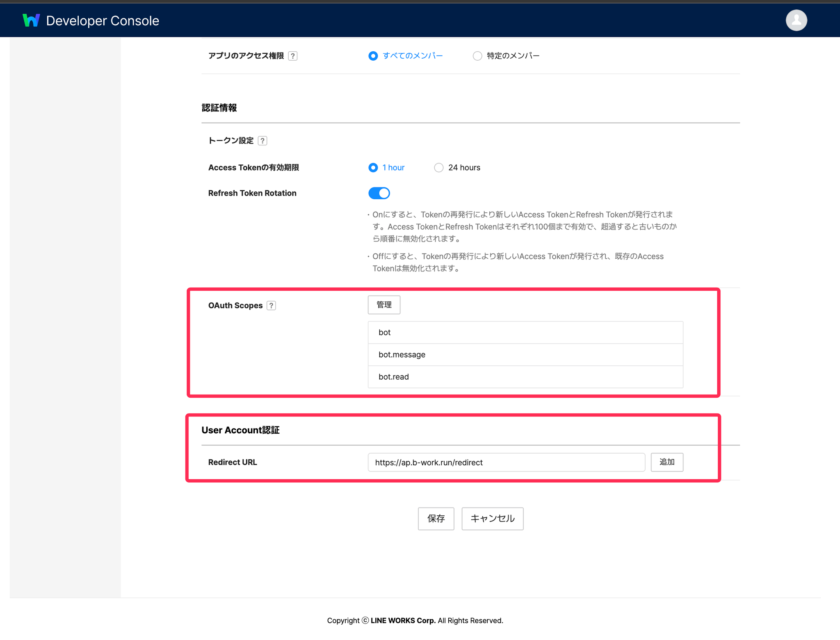
Task: Choose 1 hour token expiry
Action: [373, 168]
